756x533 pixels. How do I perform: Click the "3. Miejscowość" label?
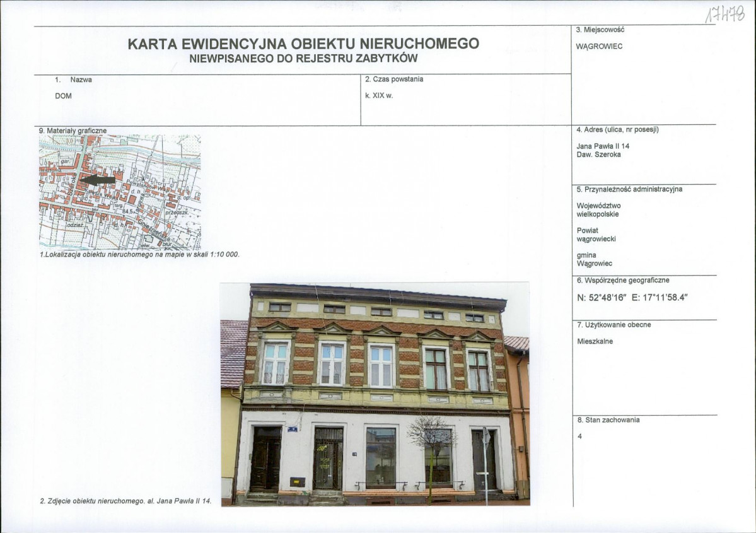(x=600, y=30)
